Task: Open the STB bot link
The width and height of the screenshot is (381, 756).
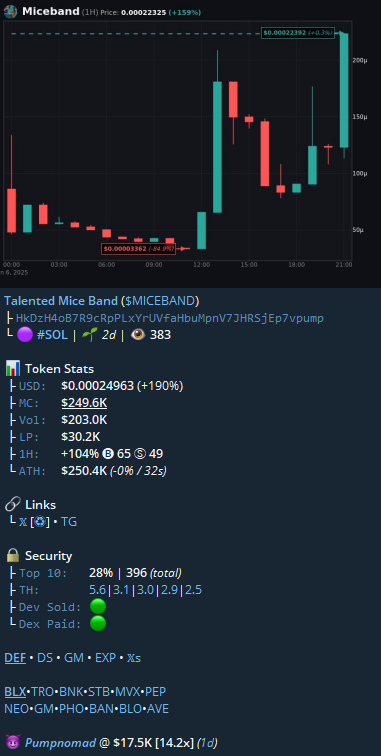Action: (98, 692)
